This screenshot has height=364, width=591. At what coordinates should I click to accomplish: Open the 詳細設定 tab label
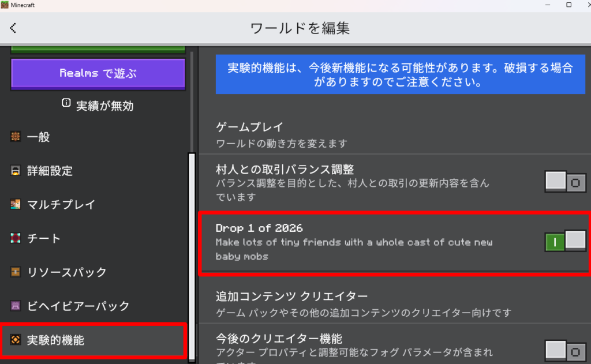coord(50,171)
